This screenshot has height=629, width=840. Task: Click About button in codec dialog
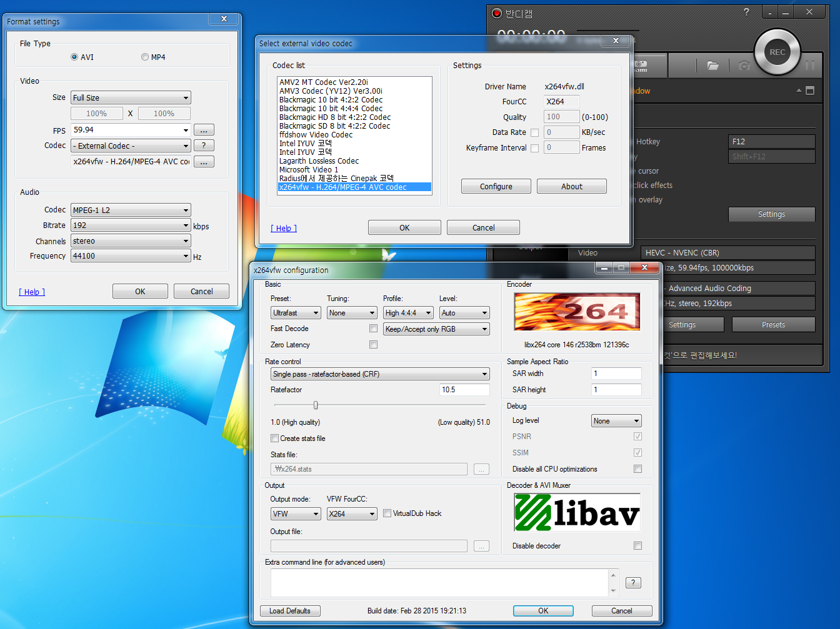tap(572, 186)
